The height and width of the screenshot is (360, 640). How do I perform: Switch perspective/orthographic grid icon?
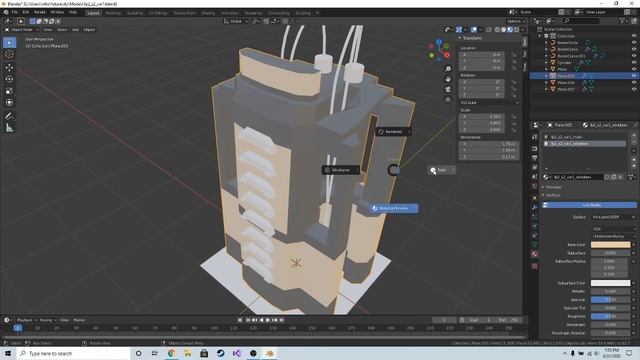(x=448, y=100)
